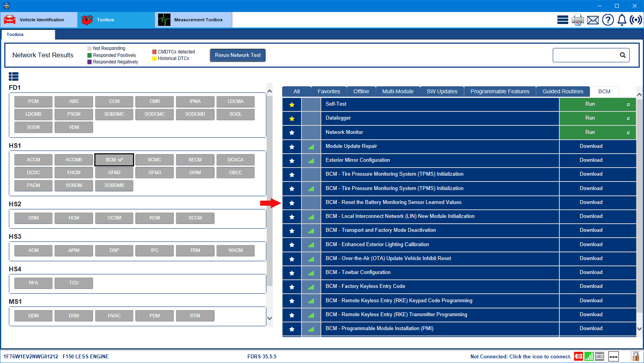The image size is (644, 363).
Task: Open the Measurement Toolbox tab
Action: pyautogui.click(x=194, y=20)
